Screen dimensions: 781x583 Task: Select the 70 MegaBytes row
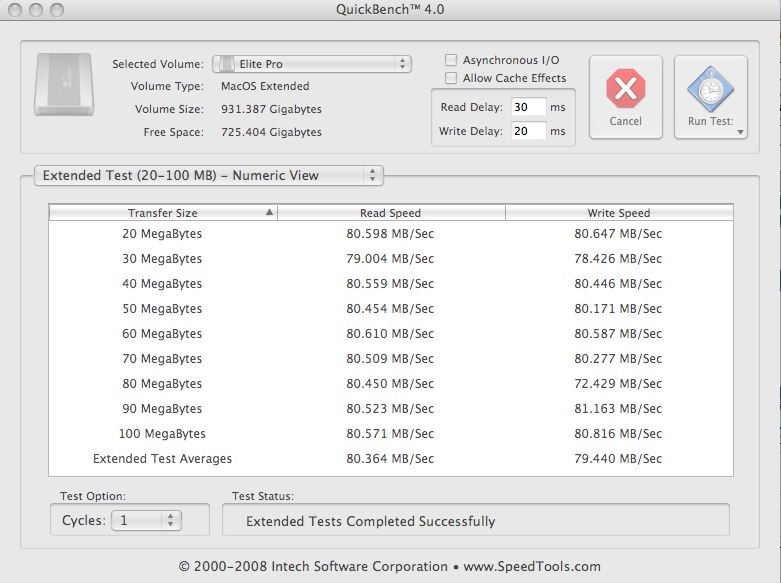tap(391, 358)
